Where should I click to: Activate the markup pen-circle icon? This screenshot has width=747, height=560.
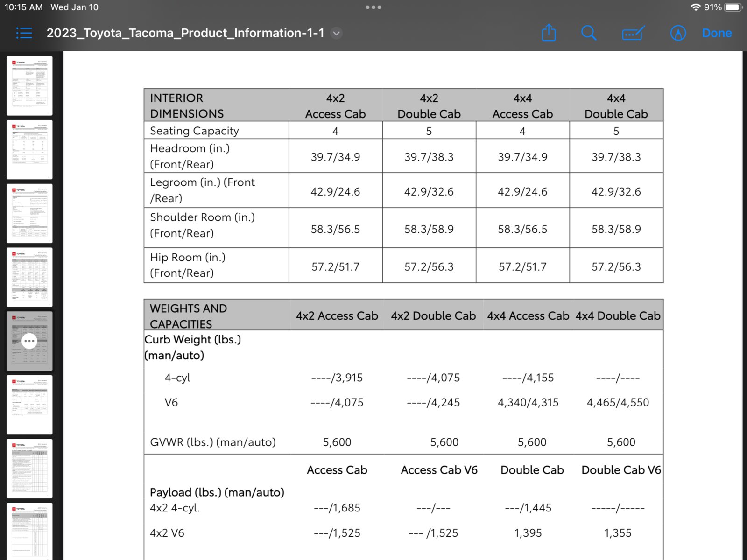click(678, 33)
